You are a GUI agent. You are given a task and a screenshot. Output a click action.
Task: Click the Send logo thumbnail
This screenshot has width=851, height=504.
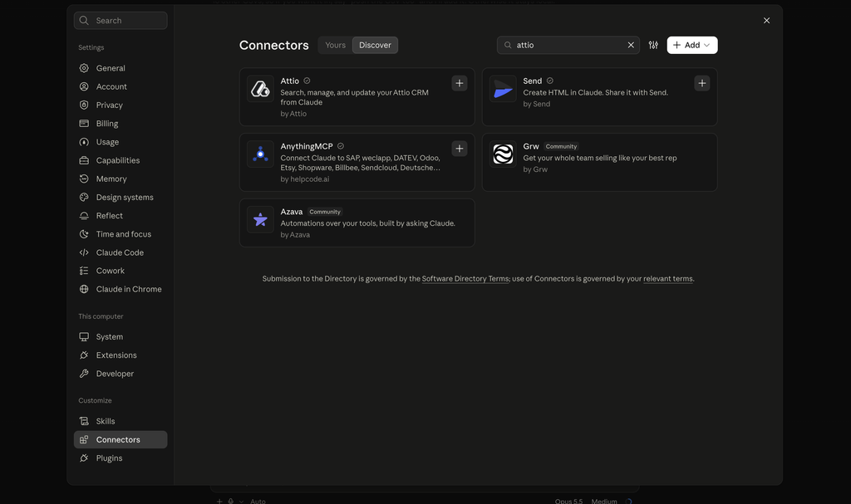pyautogui.click(x=503, y=89)
